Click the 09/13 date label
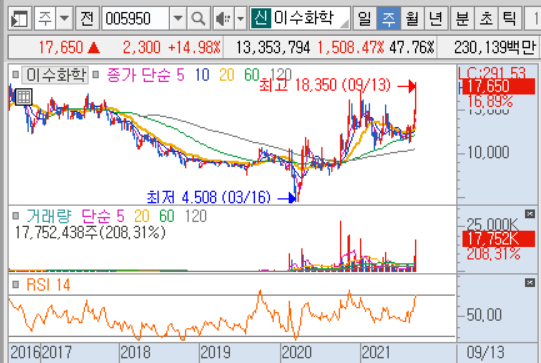 pos(486,353)
